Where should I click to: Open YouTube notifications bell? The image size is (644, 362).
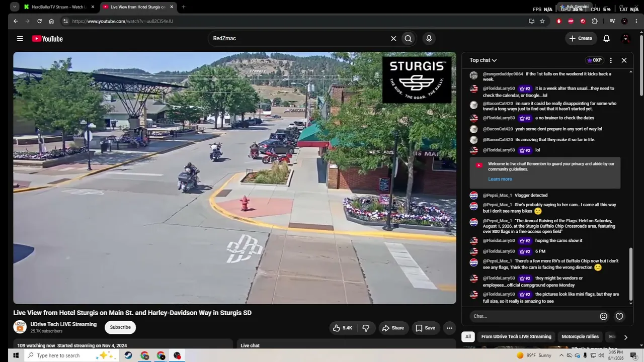(x=606, y=39)
